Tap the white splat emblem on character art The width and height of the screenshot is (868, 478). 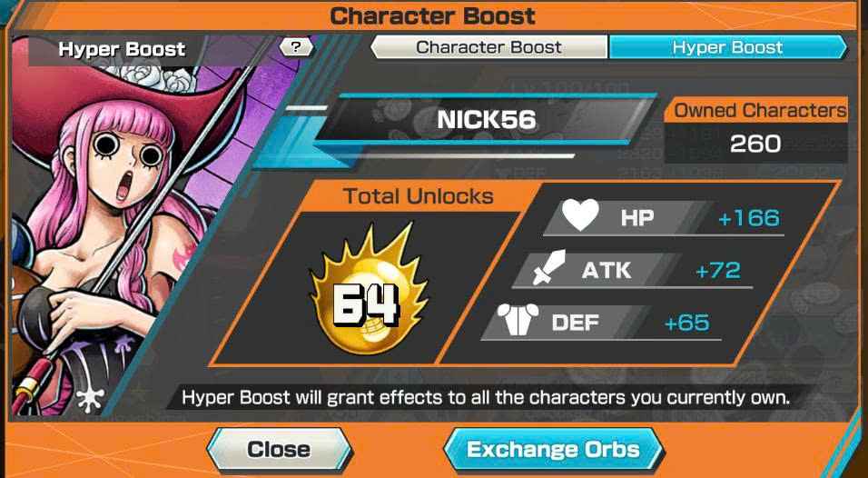[x=90, y=399]
